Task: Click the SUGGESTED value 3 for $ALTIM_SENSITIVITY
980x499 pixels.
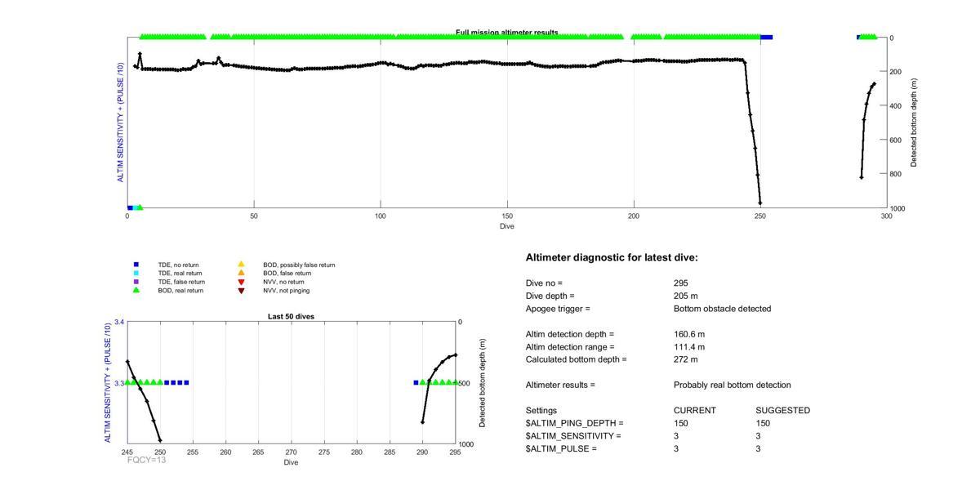Action: (x=759, y=436)
